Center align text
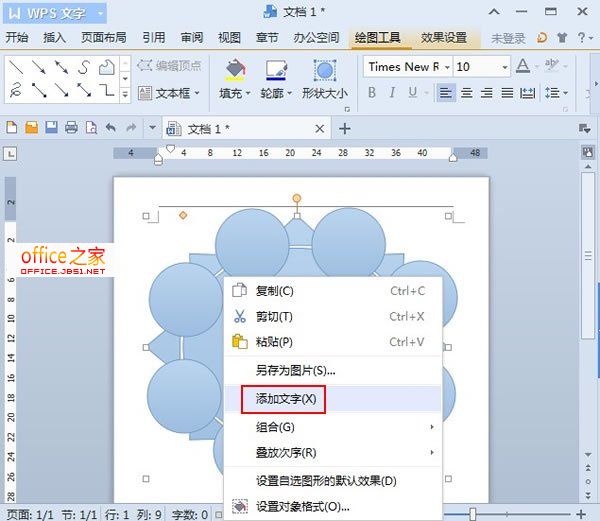 pyautogui.click(x=466, y=93)
